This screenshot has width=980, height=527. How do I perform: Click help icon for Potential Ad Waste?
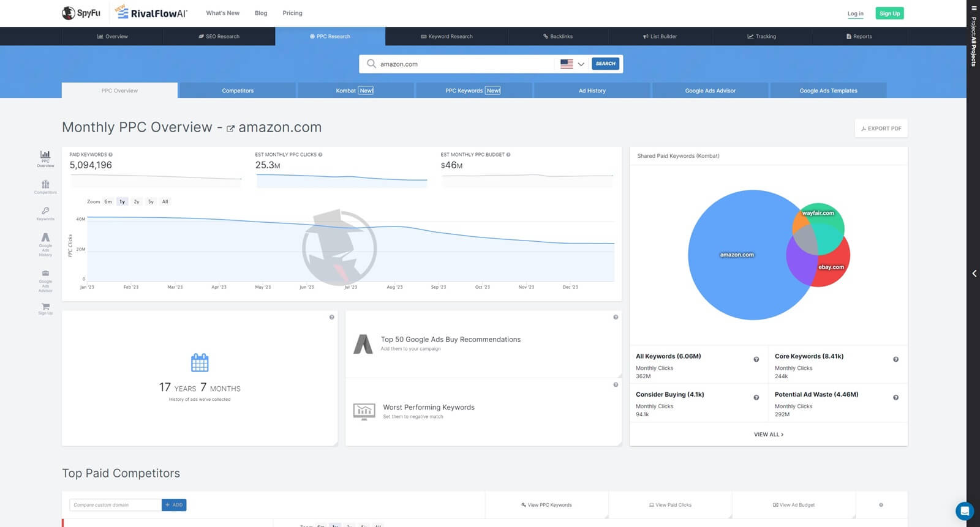coord(895,398)
